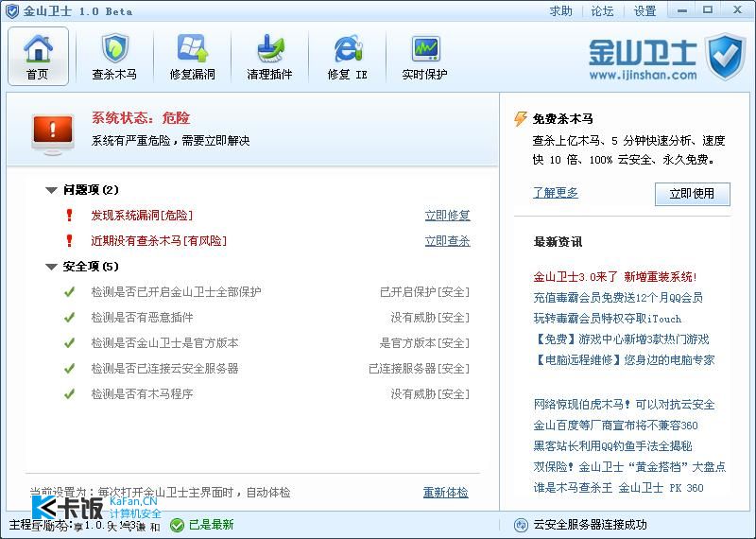Click the 近期没有查杀木马[有风险] text
The width and height of the screenshot is (756, 539).
pyautogui.click(x=159, y=240)
